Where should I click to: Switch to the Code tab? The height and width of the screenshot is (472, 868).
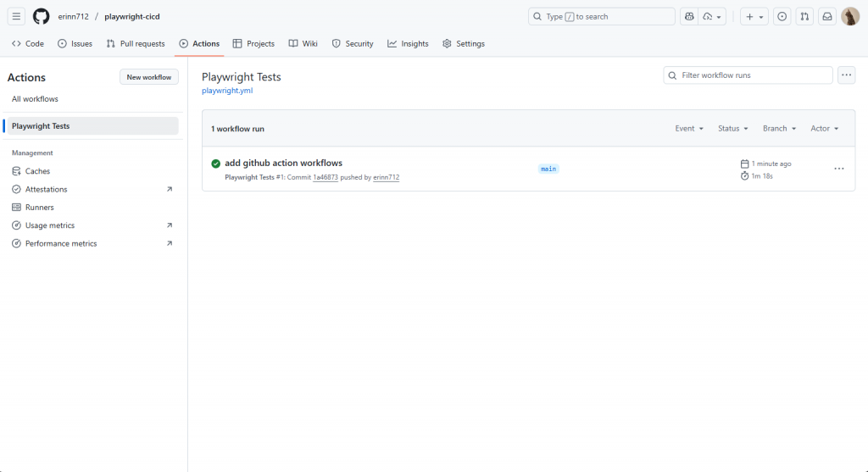[28, 44]
